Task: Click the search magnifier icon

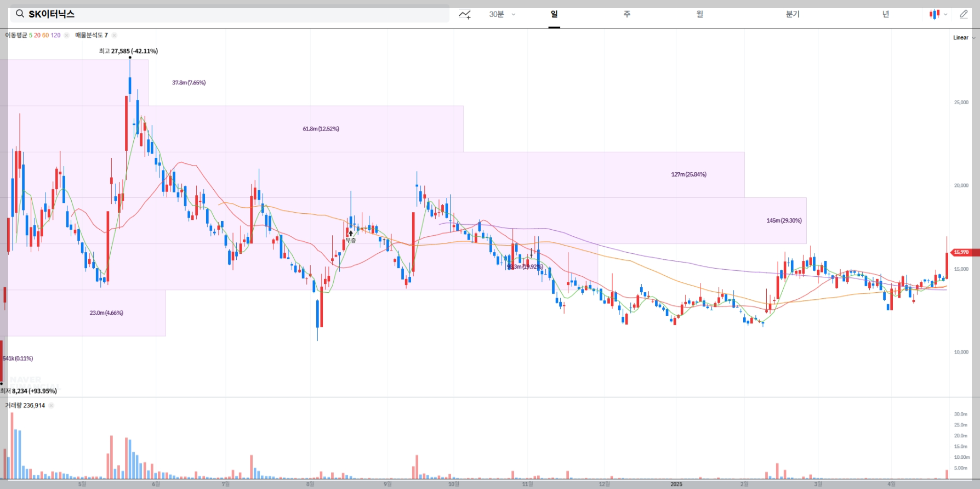Action: (20, 14)
